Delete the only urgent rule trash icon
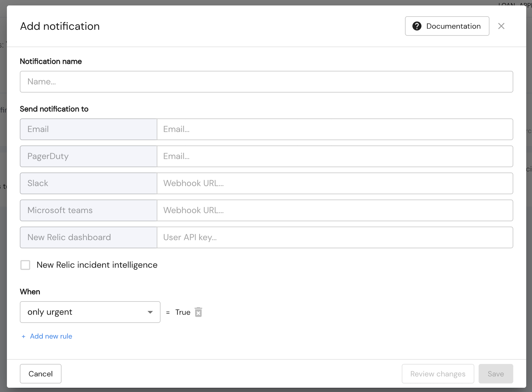This screenshot has height=392, width=532. [x=198, y=312]
